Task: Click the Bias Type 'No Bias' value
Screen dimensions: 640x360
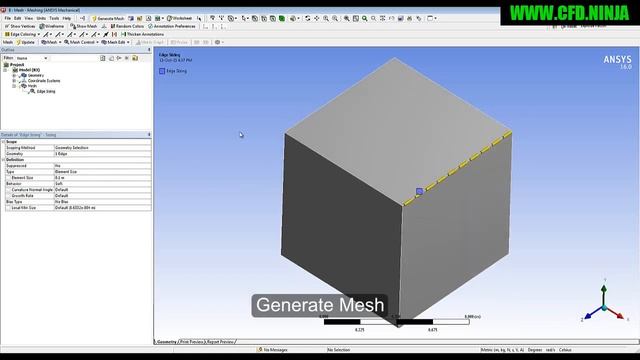Action: pos(102,202)
